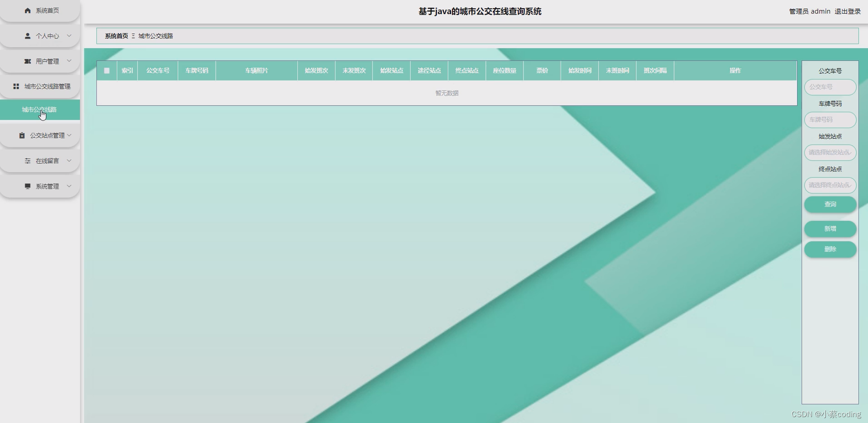868x423 pixels.
Task: Click the 城市公交线路 breadcrumb text
Action: coord(156,36)
